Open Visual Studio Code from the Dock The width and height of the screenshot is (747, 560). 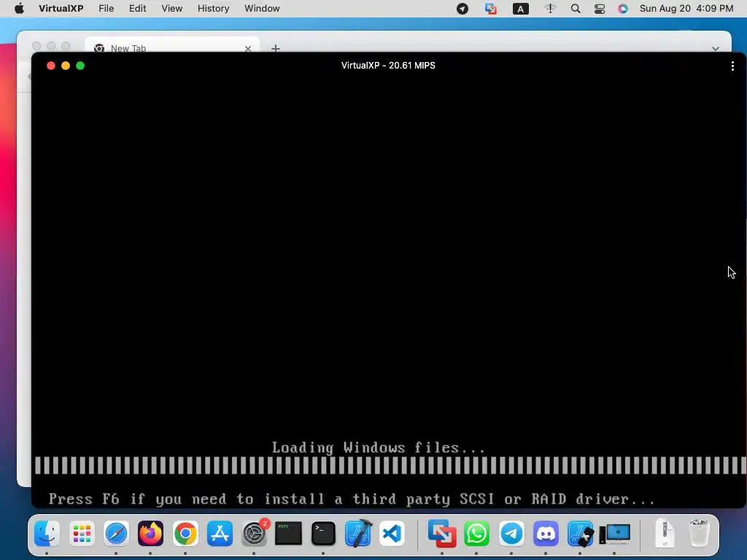392,533
